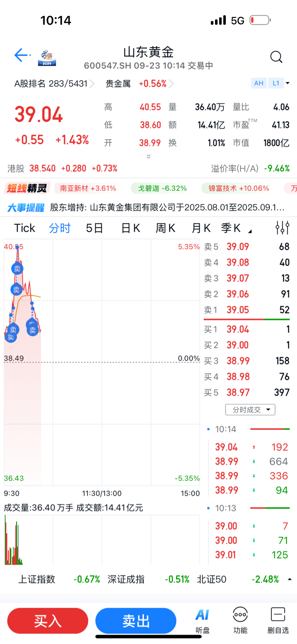
Task: Tap trade record 38.99 with 664 lots
Action: tap(251, 462)
